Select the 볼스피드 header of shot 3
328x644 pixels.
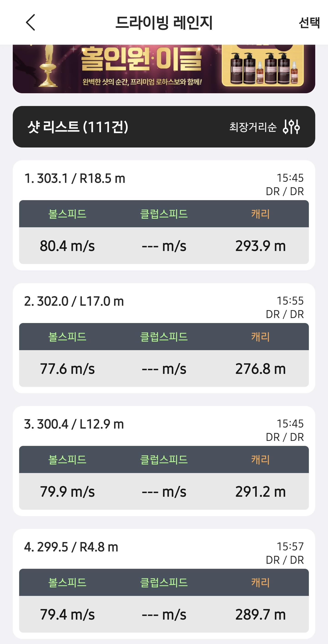pos(67,460)
